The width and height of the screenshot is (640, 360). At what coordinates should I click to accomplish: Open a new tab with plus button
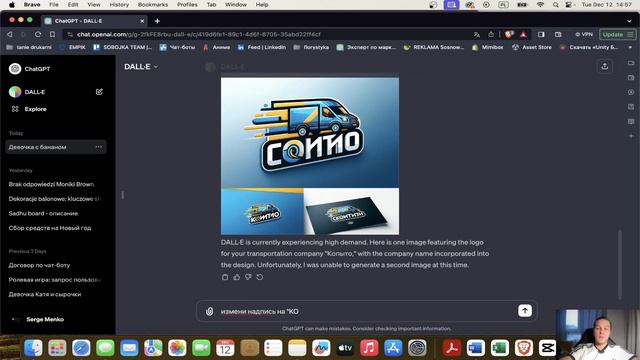[157, 21]
